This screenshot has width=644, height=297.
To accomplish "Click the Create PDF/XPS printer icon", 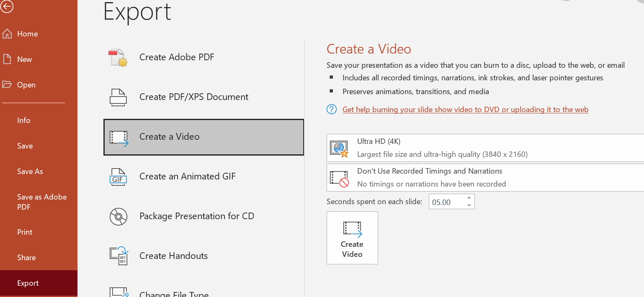I will pyautogui.click(x=118, y=97).
